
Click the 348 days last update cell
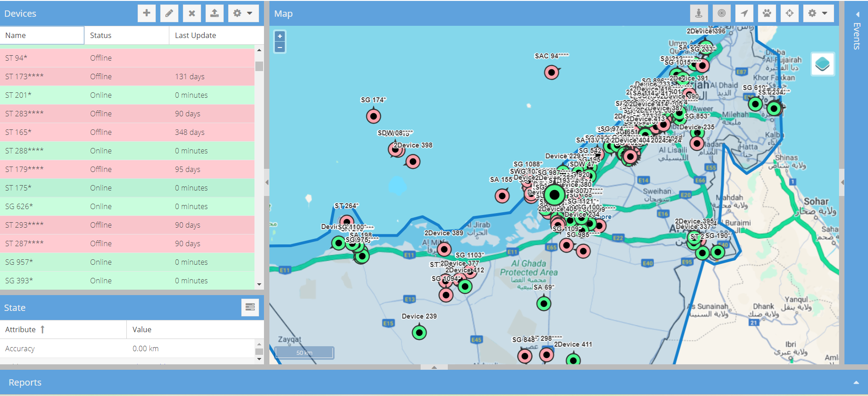(x=212, y=132)
